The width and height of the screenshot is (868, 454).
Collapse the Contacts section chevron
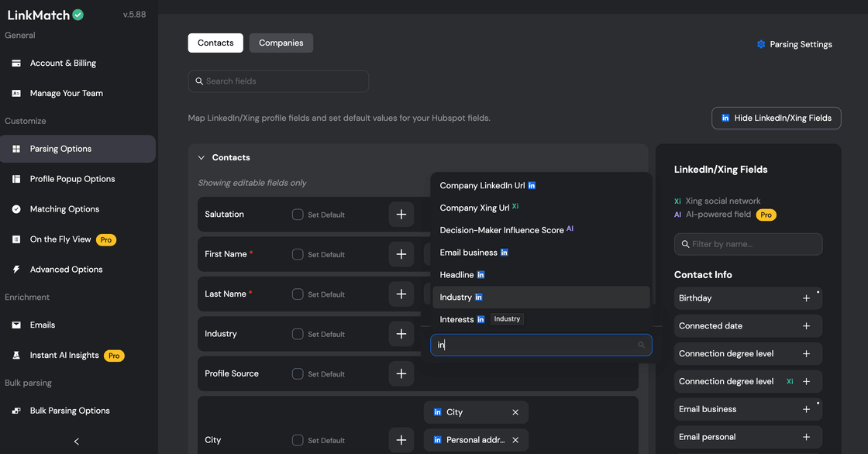coord(201,158)
